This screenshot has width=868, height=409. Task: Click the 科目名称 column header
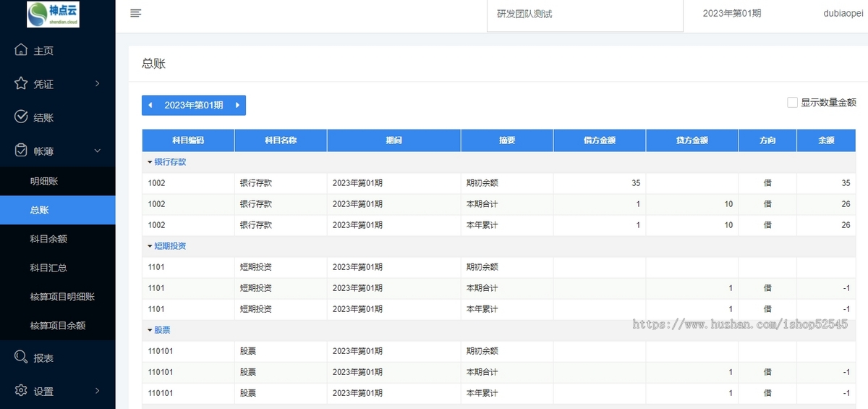click(281, 140)
